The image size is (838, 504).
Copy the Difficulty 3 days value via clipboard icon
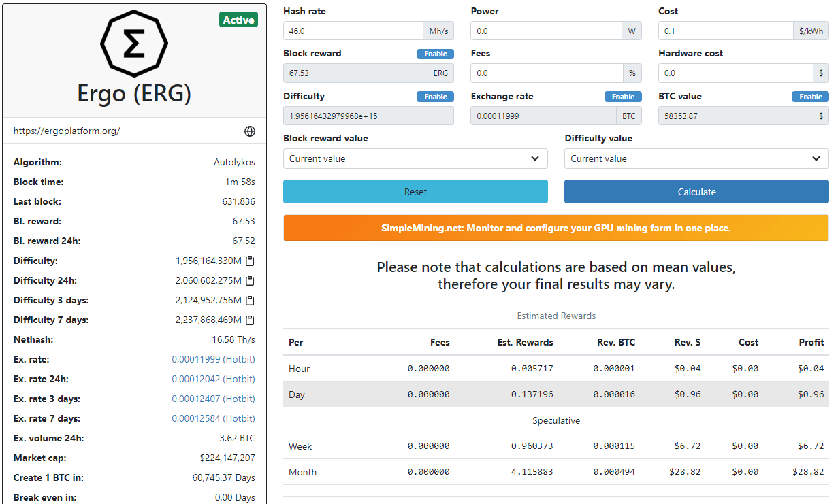(250, 301)
